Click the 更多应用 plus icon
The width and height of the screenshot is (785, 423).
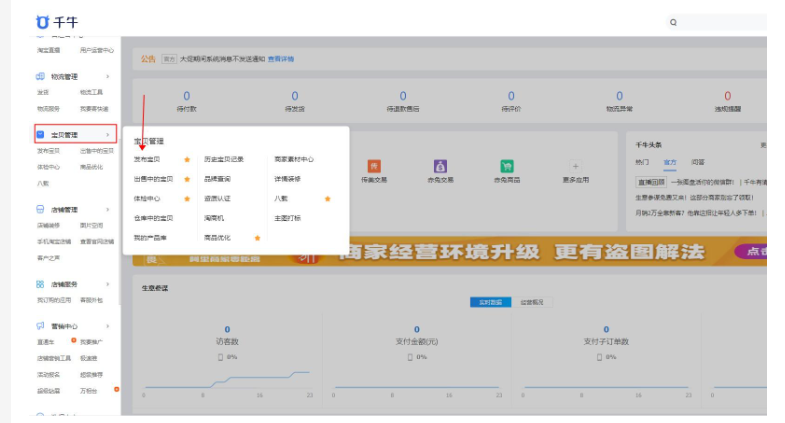click(x=575, y=166)
